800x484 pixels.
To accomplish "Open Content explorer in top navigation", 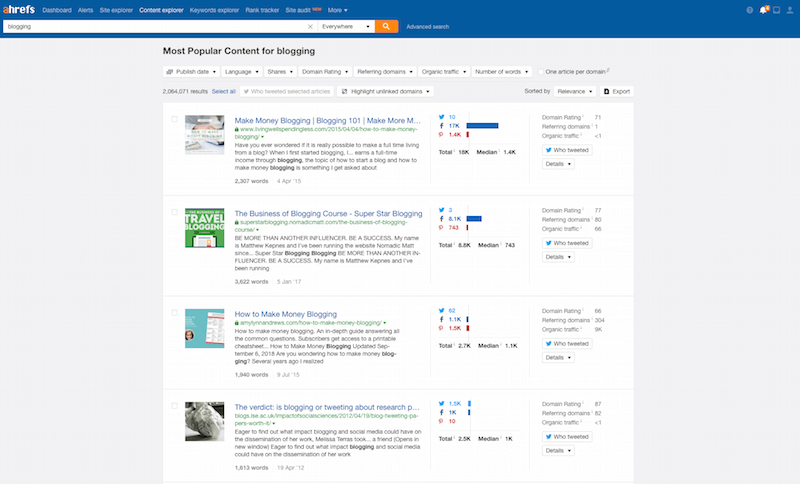I will [161, 10].
